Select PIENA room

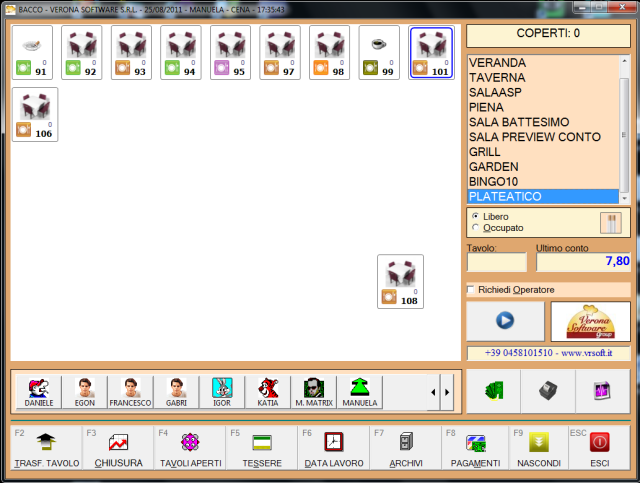543,107
